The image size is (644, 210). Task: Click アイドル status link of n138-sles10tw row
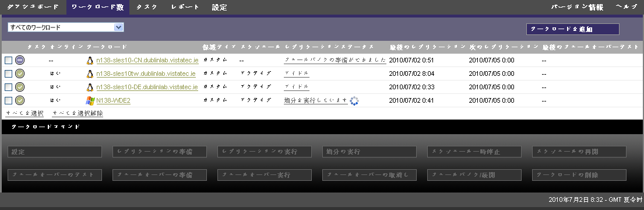(297, 73)
